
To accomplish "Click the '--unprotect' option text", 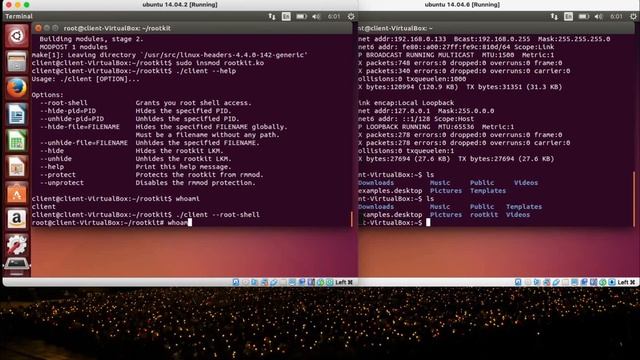I will coord(62,183).
